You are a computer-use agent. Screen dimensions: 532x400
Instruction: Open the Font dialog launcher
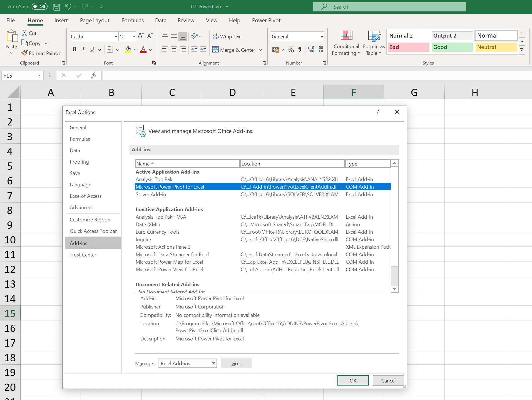(154, 63)
